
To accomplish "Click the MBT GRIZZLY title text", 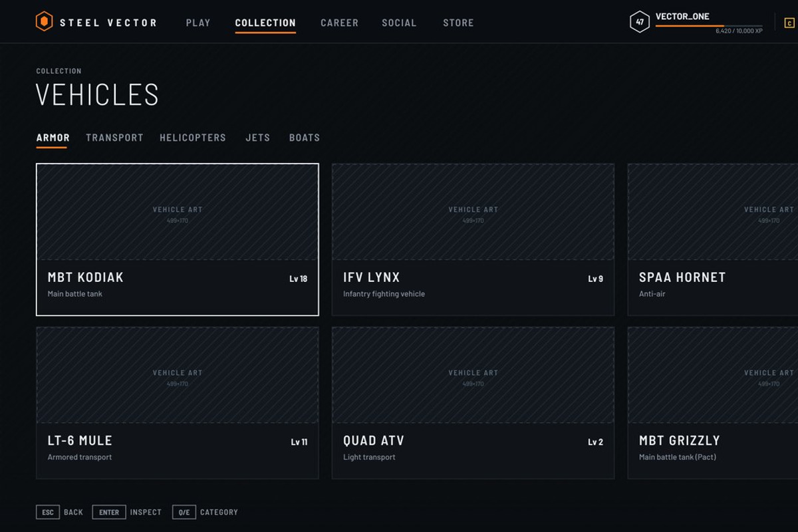I will pos(680,440).
